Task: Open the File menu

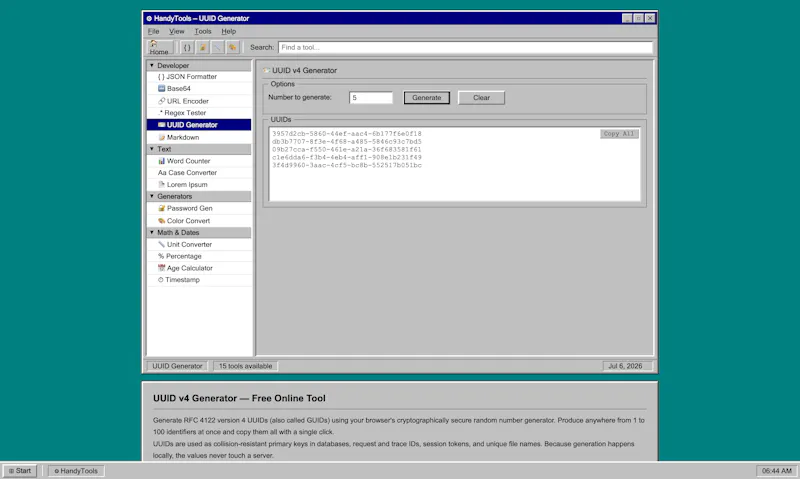Action: tap(153, 31)
